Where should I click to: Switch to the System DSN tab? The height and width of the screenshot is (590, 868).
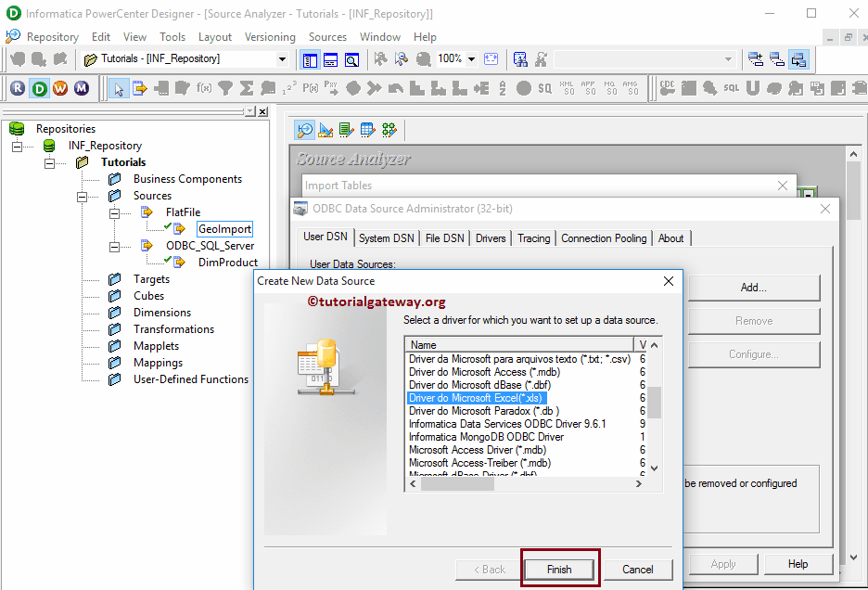tap(387, 237)
